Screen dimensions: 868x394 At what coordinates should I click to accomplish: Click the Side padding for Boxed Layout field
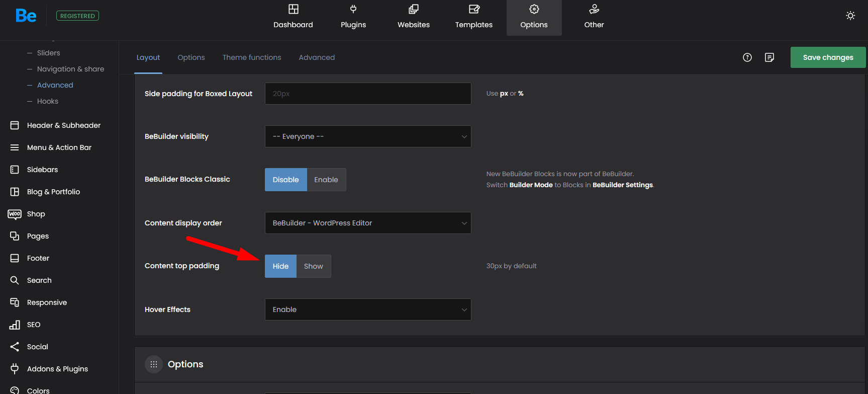(368, 94)
